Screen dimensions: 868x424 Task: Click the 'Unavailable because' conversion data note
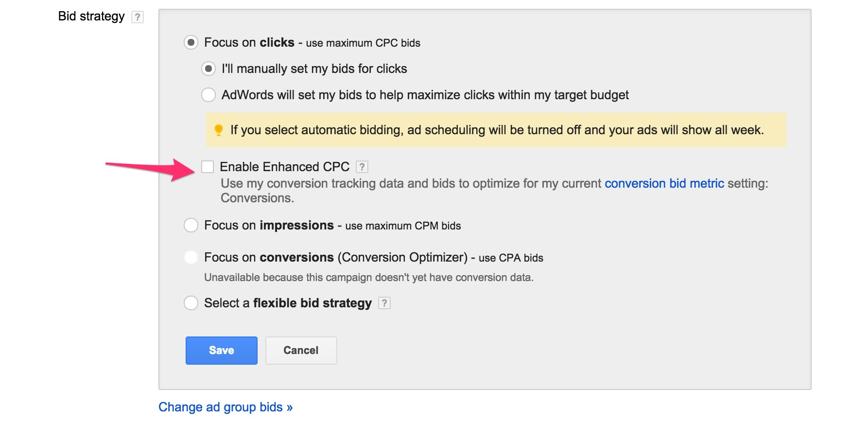[368, 277]
